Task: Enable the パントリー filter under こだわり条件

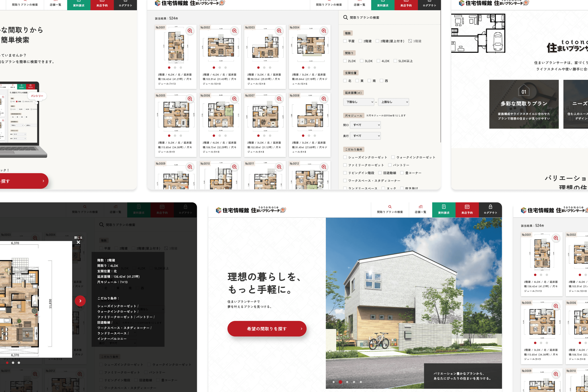Action: coord(390,165)
